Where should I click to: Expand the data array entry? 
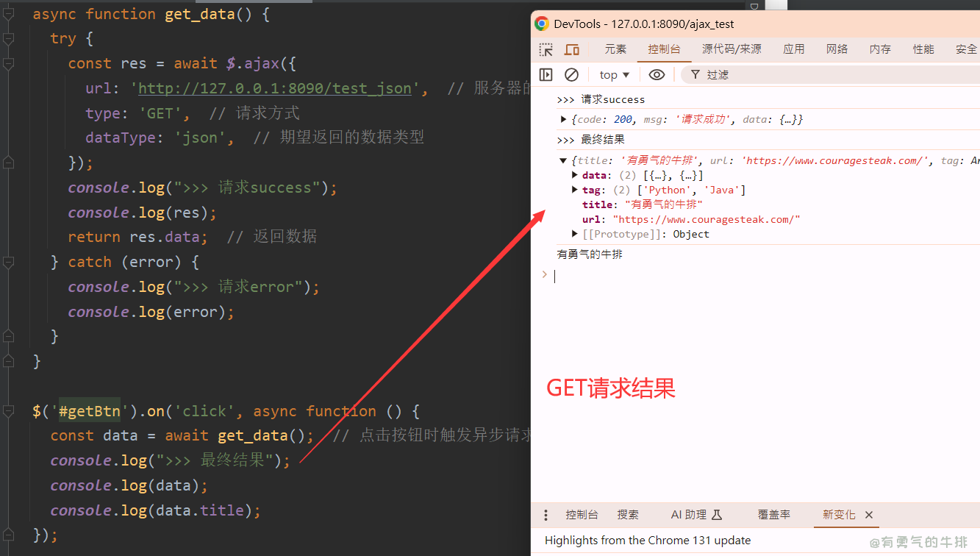pyautogui.click(x=575, y=175)
